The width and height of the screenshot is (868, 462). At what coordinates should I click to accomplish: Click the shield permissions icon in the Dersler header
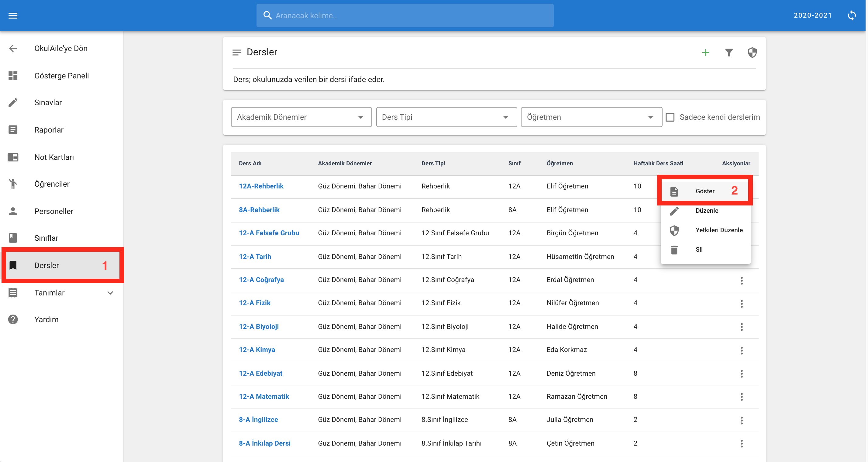[752, 53]
